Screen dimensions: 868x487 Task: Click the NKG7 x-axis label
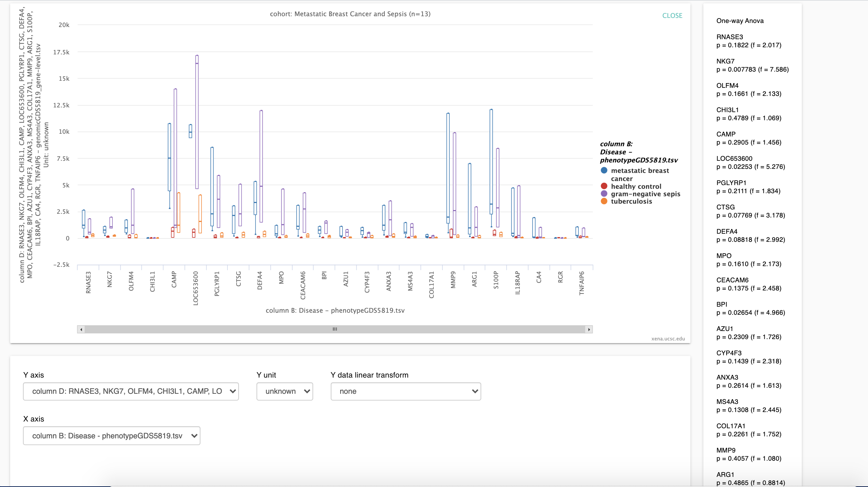point(110,279)
